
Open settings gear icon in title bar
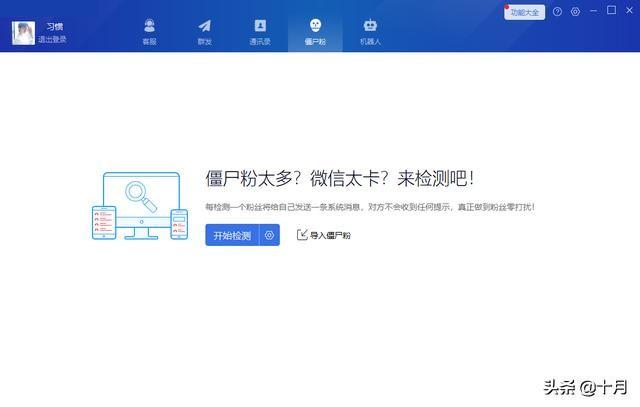coord(576,12)
